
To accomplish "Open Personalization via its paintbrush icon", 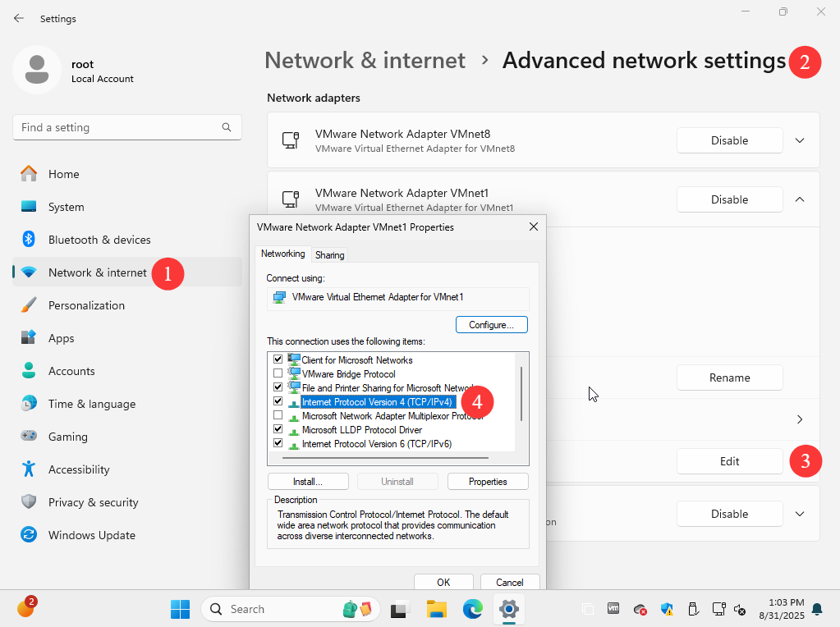I will click(29, 305).
